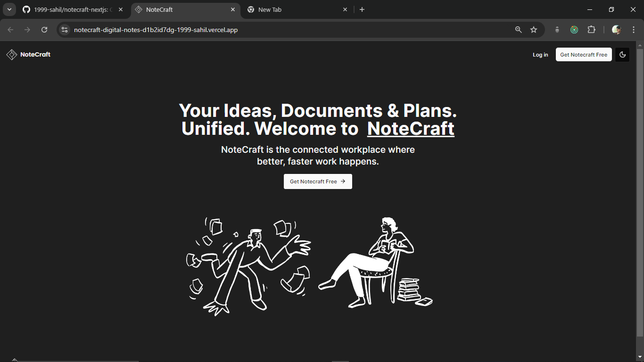The height and width of the screenshot is (362, 644).
Task: Click the NoteCraft logo in the header
Action: (x=28, y=55)
